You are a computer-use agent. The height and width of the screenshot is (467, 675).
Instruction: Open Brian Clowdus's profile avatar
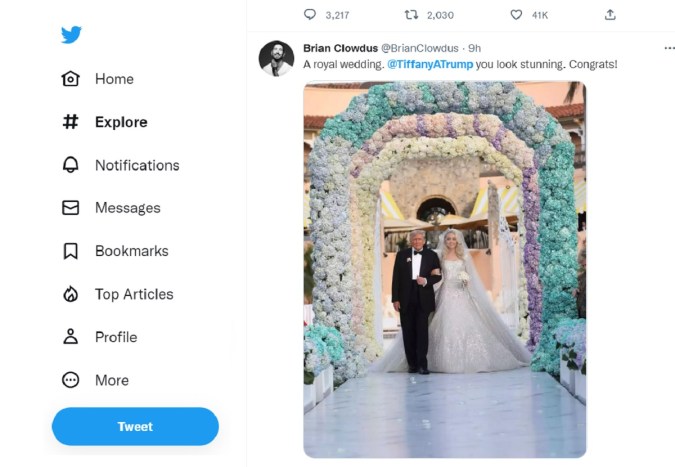coord(276,58)
